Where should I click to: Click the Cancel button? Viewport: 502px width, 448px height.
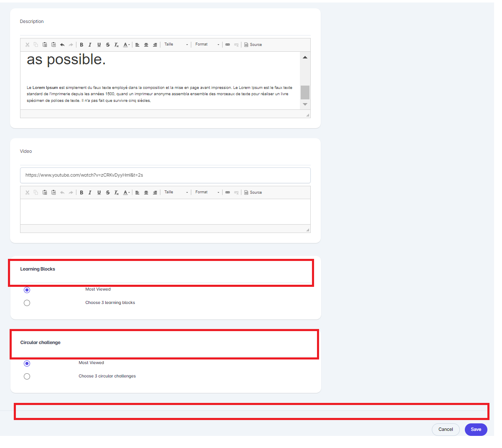click(446, 429)
